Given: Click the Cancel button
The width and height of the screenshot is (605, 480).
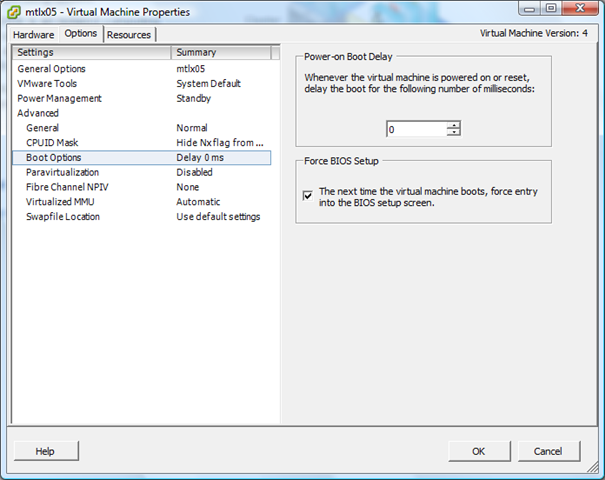Looking at the screenshot, I should pos(549,451).
